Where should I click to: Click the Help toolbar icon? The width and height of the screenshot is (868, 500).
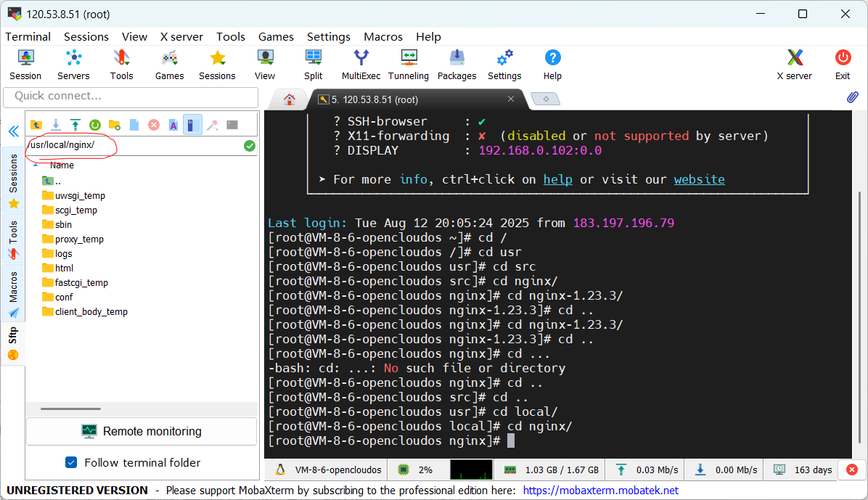click(x=552, y=65)
